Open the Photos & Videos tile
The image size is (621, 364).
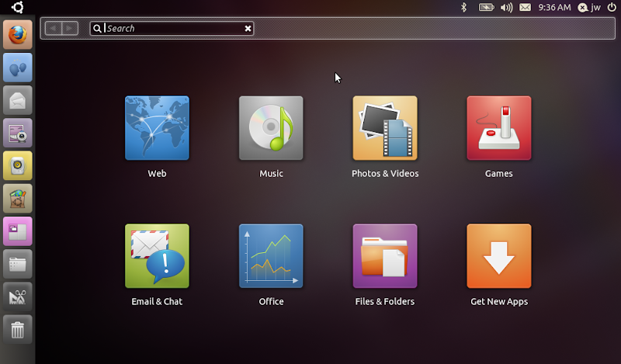(x=385, y=128)
